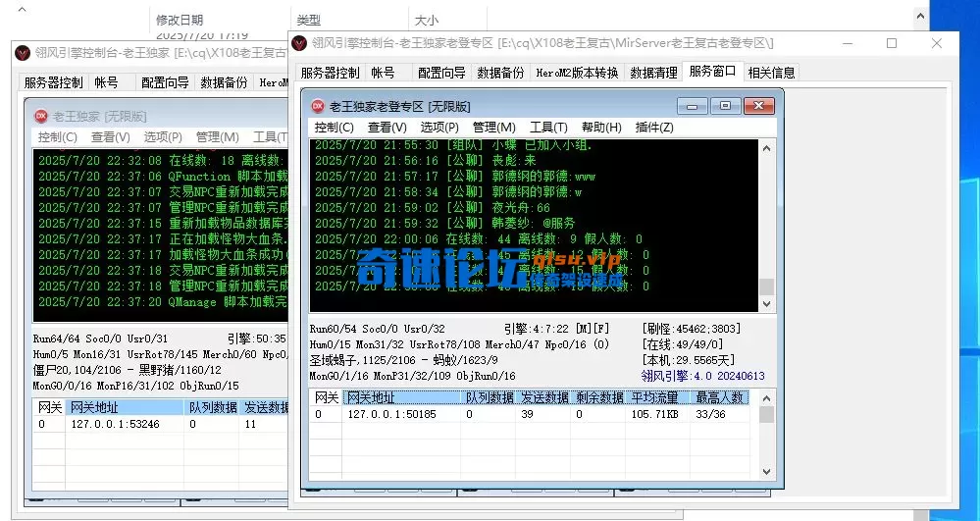This screenshot has height=521, width=980.
Task: Select 帐号 tab in the back console window
Action: (106, 82)
